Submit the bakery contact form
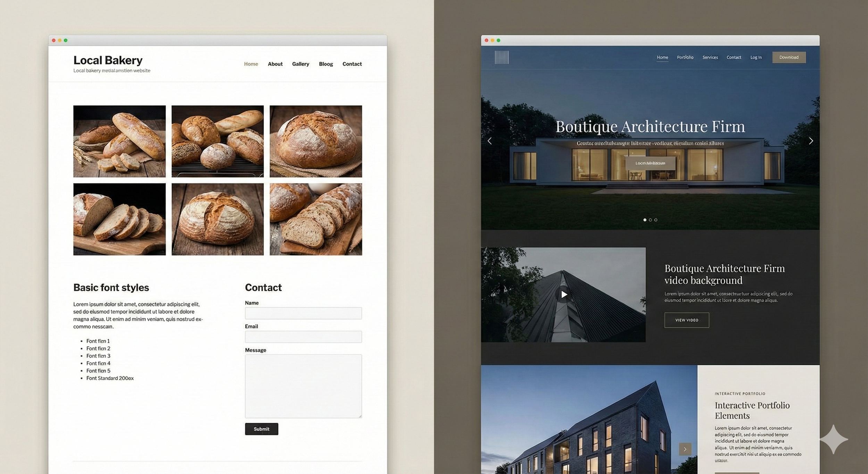868x474 pixels. (261, 429)
